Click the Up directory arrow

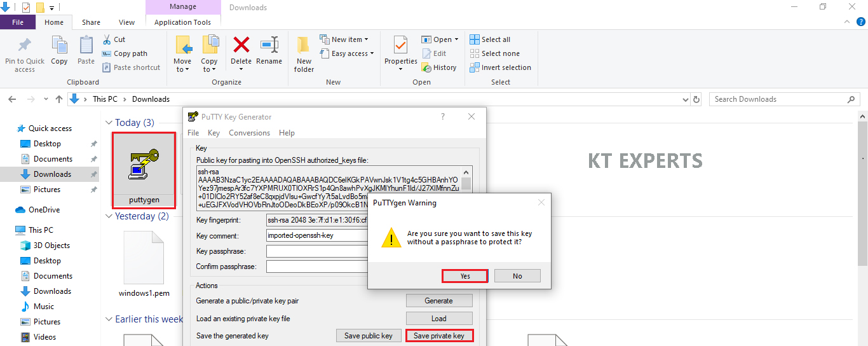[x=59, y=99]
